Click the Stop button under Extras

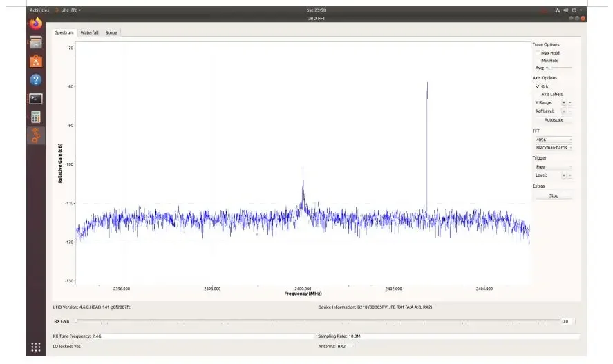[553, 195]
